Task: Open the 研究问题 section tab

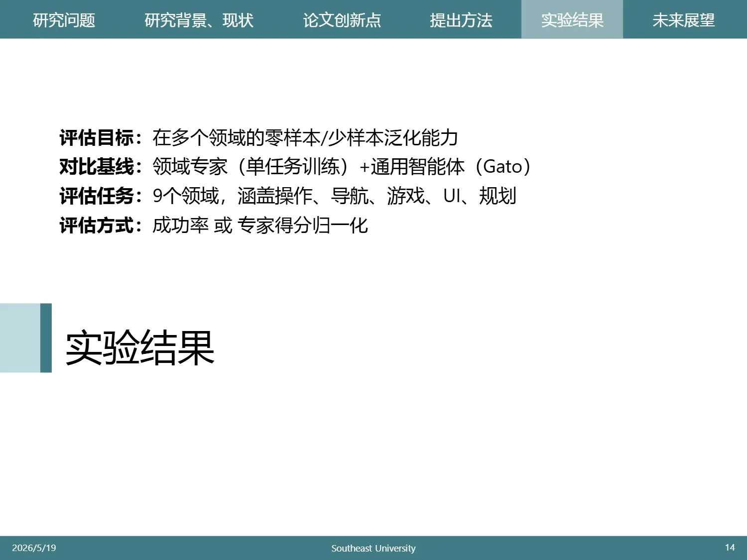Action: pos(64,20)
